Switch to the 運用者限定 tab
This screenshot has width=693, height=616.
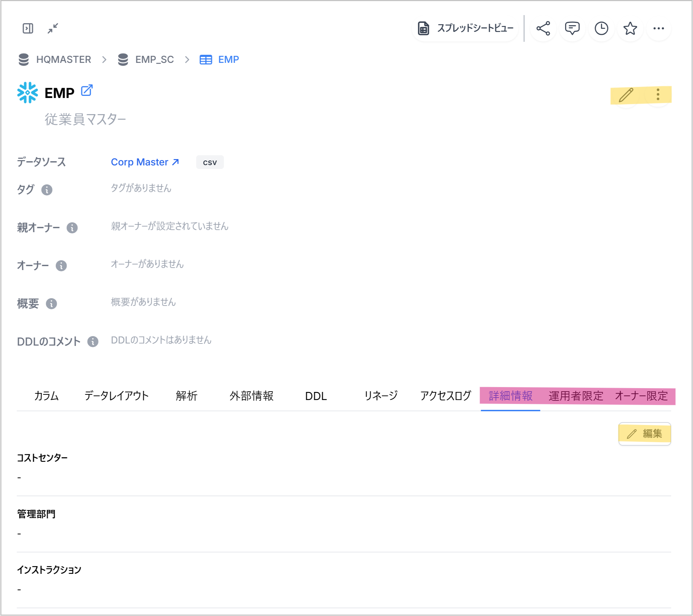tap(576, 396)
